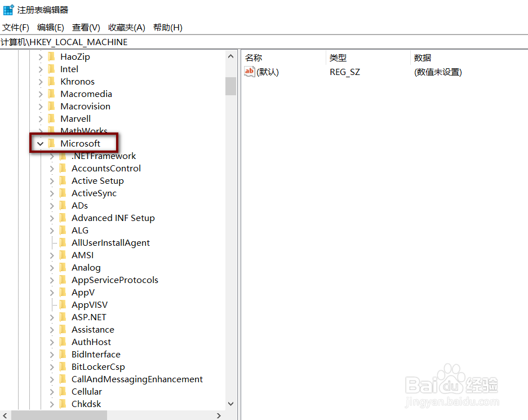Click the horizontal scroll right arrow
The height and width of the screenshot is (420, 528).
pos(219,415)
